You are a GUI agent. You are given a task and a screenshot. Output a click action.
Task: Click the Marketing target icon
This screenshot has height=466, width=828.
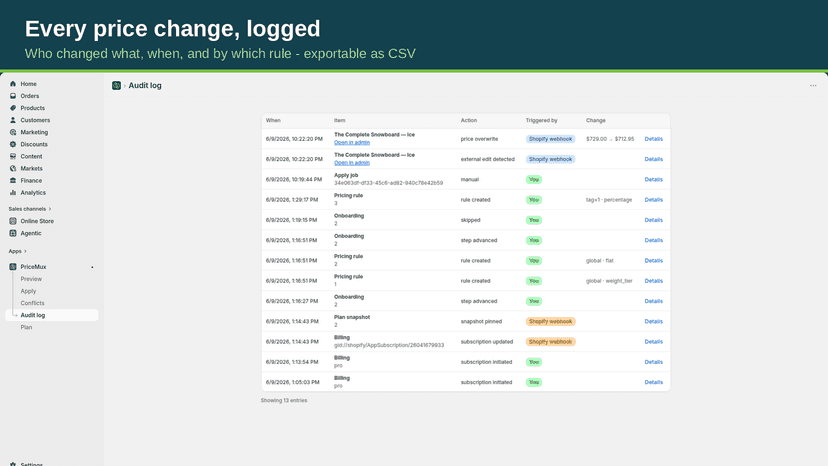[x=13, y=132]
